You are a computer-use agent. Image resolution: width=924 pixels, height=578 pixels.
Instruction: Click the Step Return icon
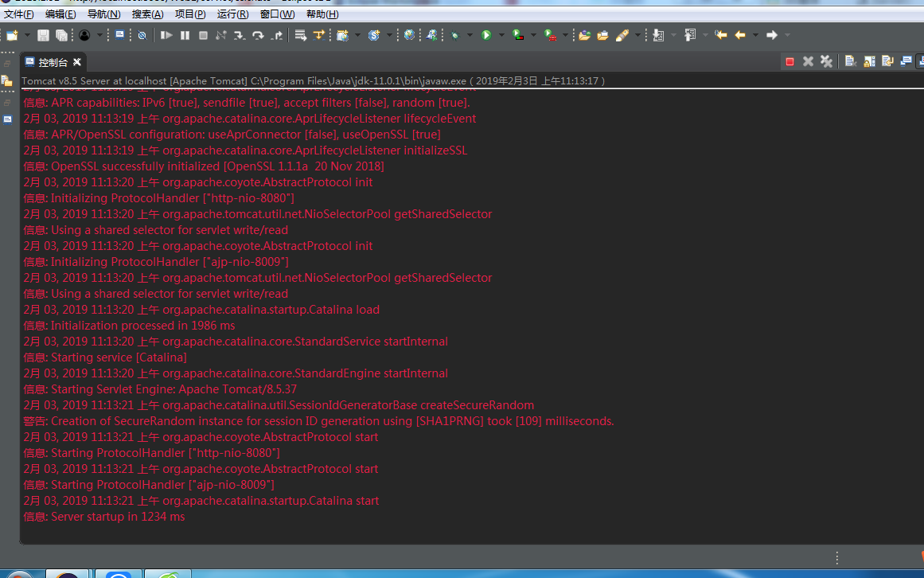(277, 35)
